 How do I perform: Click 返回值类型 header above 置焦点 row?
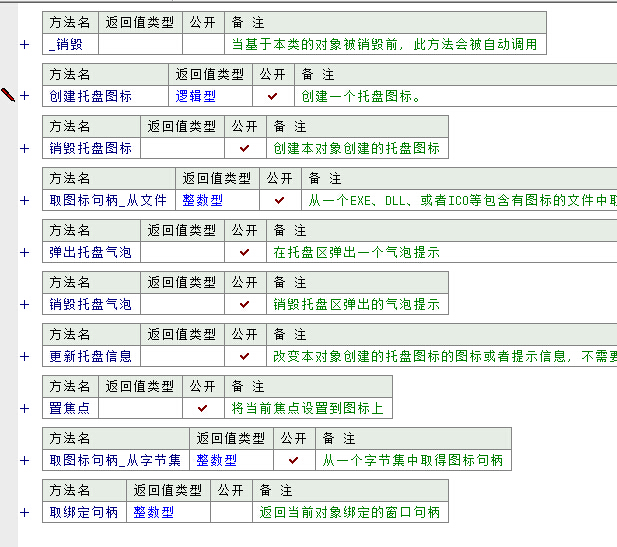140,386
